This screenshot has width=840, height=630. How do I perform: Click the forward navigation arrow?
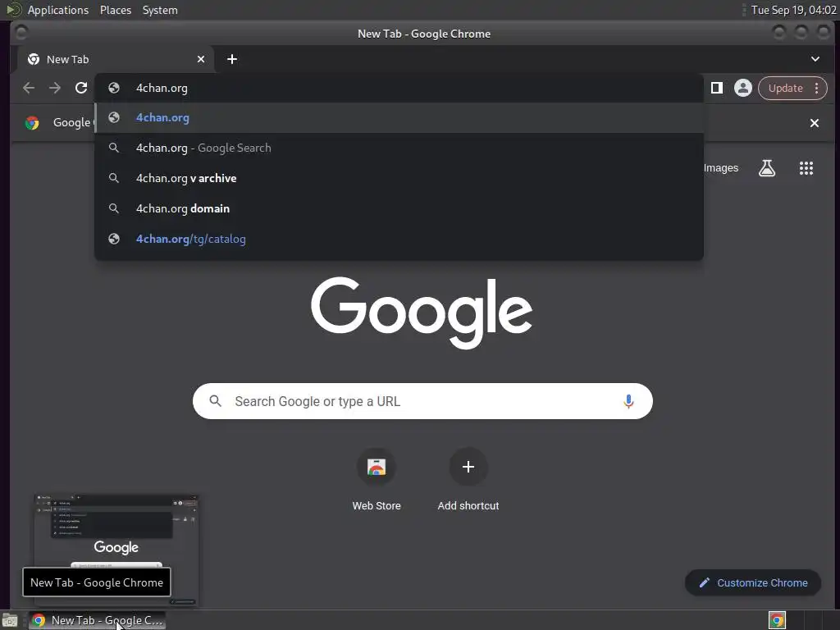point(55,88)
